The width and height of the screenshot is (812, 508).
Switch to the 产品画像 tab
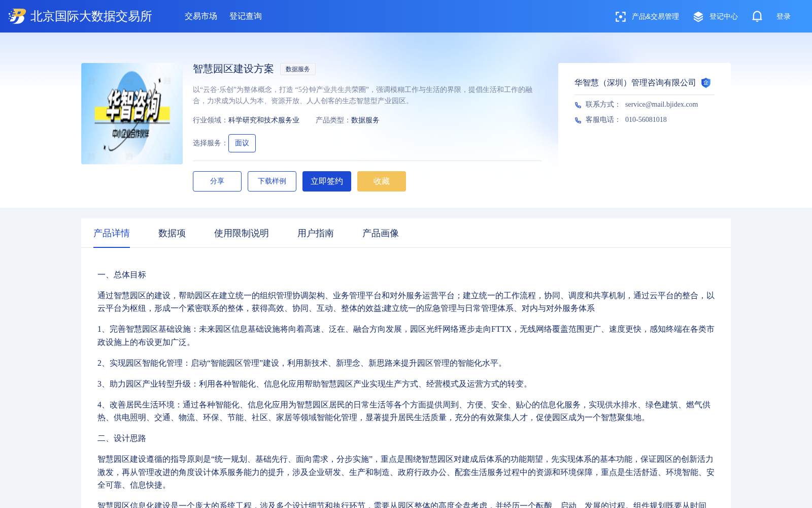381,233
